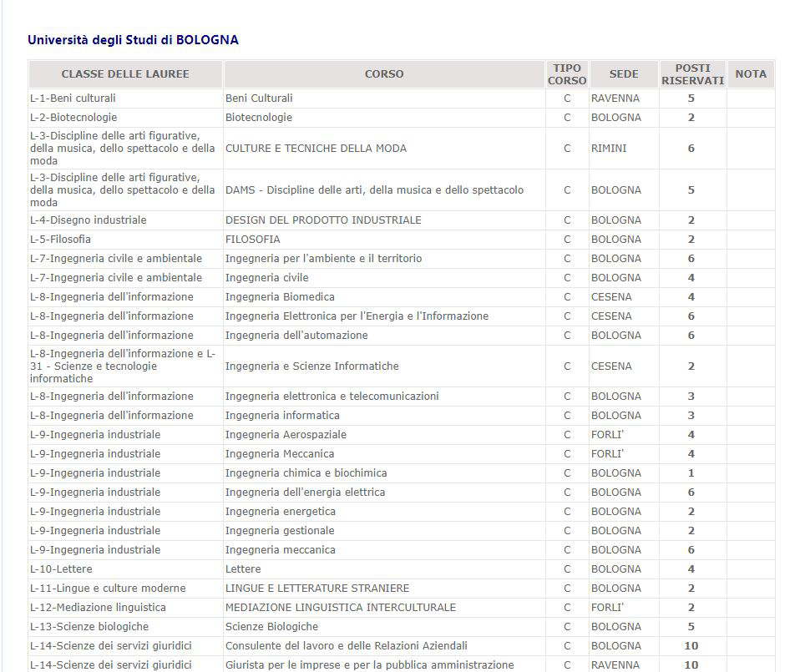Click the L-2-Biotecnologie class cell
Image resolution: width=800 pixels, height=672 pixels.
click(x=73, y=118)
